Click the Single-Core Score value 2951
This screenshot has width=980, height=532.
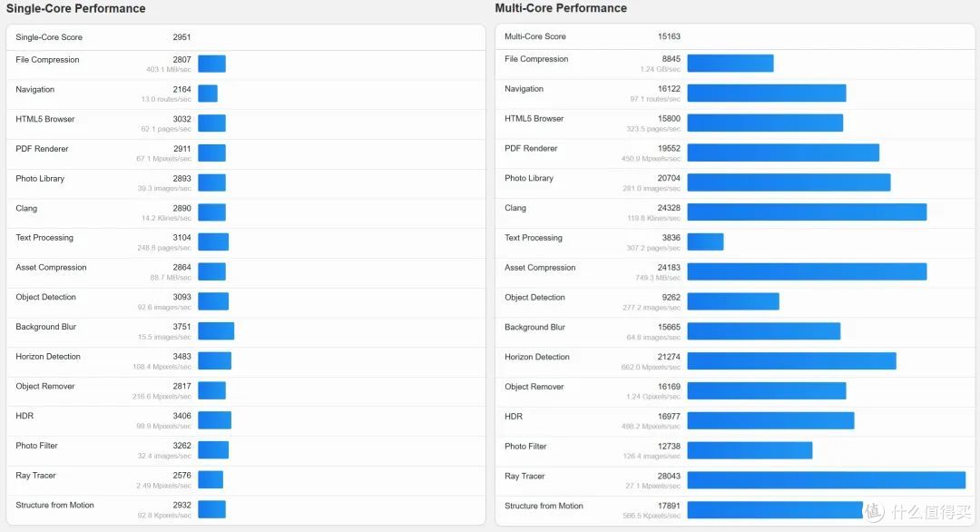point(181,37)
